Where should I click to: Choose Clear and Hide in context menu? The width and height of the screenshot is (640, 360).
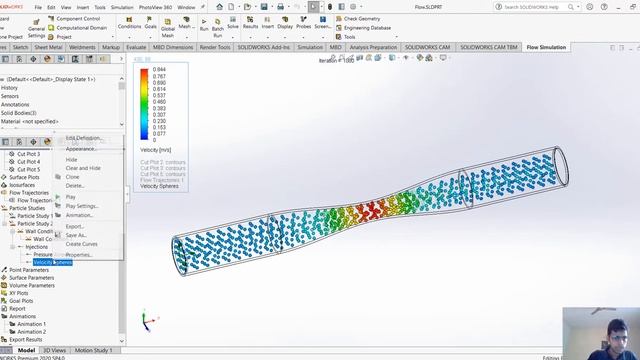83,168
